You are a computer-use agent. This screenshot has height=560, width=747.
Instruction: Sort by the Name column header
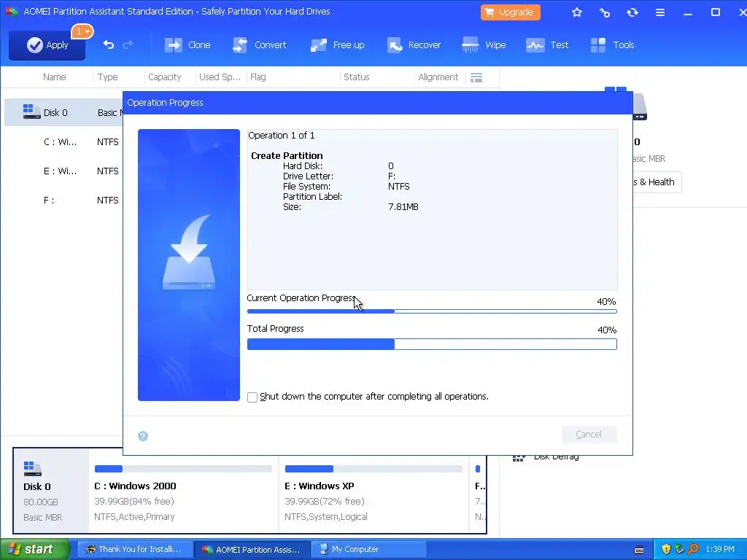coord(54,77)
